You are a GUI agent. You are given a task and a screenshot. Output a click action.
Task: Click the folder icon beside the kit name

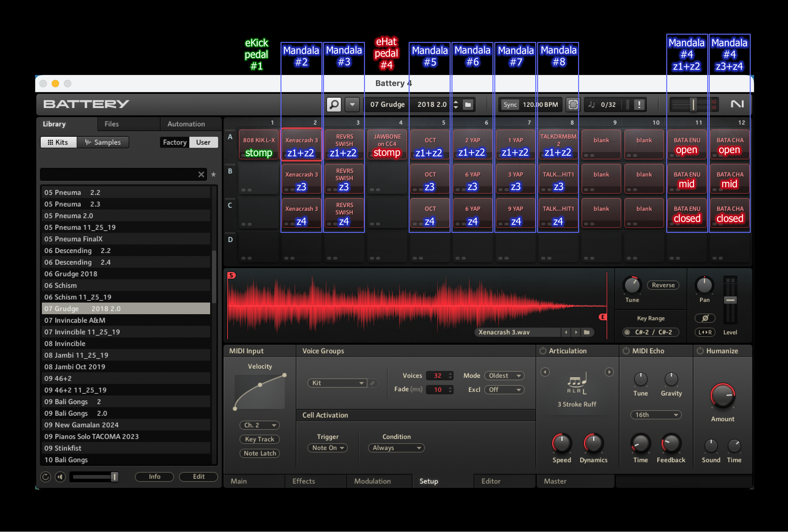coord(468,104)
